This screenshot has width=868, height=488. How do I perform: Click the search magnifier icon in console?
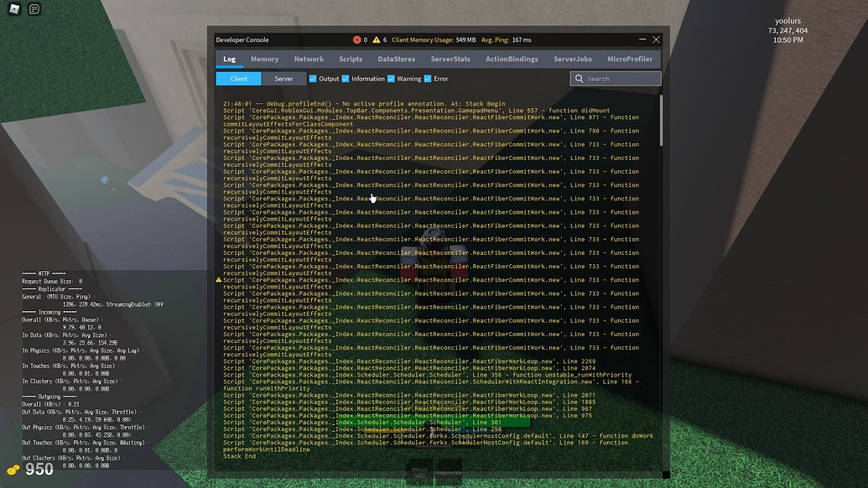tap(579, 78)
